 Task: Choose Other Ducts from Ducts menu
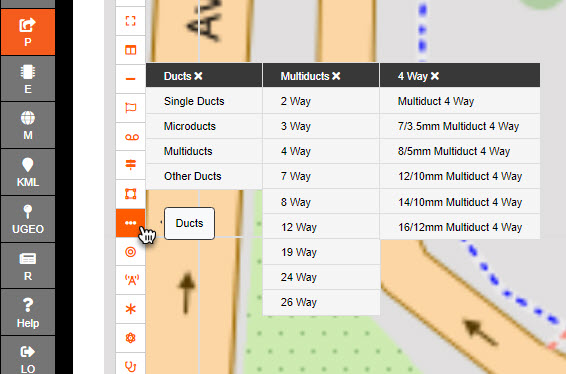204,176
